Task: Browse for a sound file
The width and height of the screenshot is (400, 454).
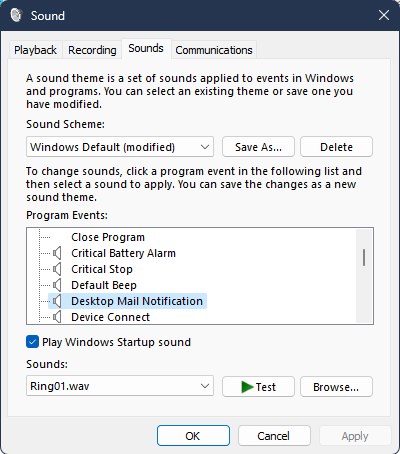Action: pos(336,387)
